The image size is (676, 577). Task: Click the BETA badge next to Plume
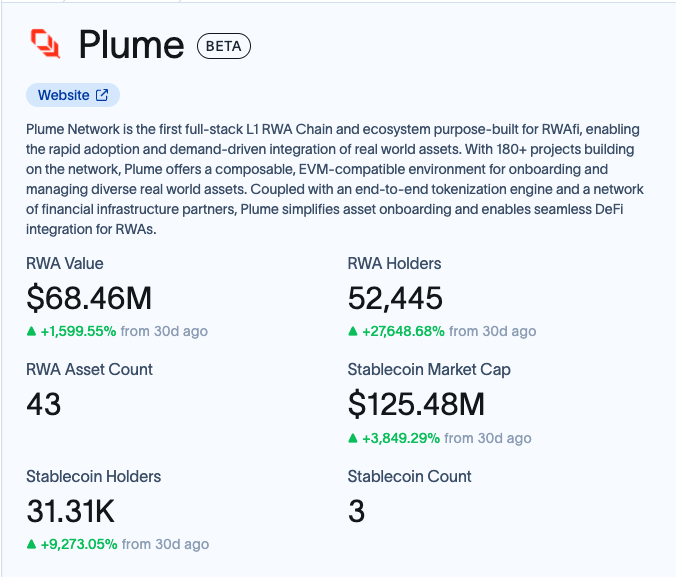click(x=224, y=46)
